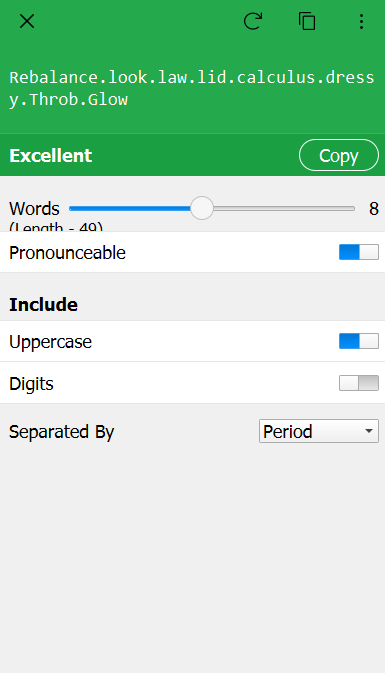Image resolution: width=385 pixels, height=673 pixels.
Task: Click the Pronounceable row label
Action: coord(67,253)
